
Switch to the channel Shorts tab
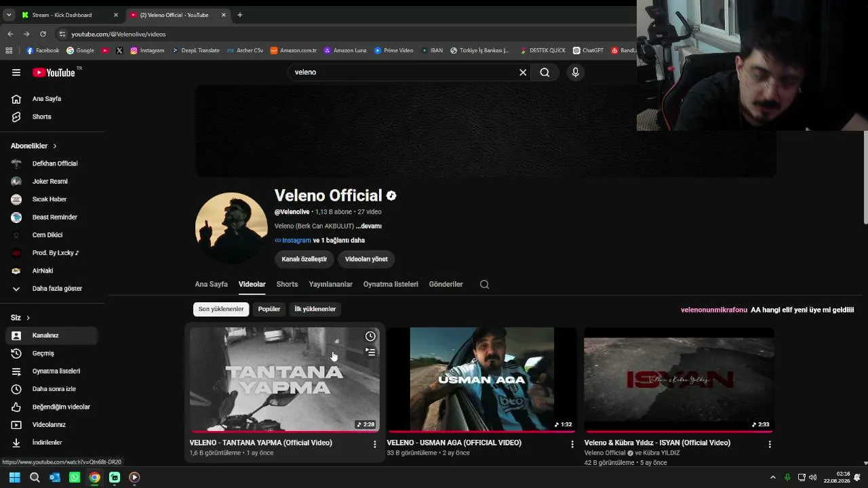click(x=287, y=285)
